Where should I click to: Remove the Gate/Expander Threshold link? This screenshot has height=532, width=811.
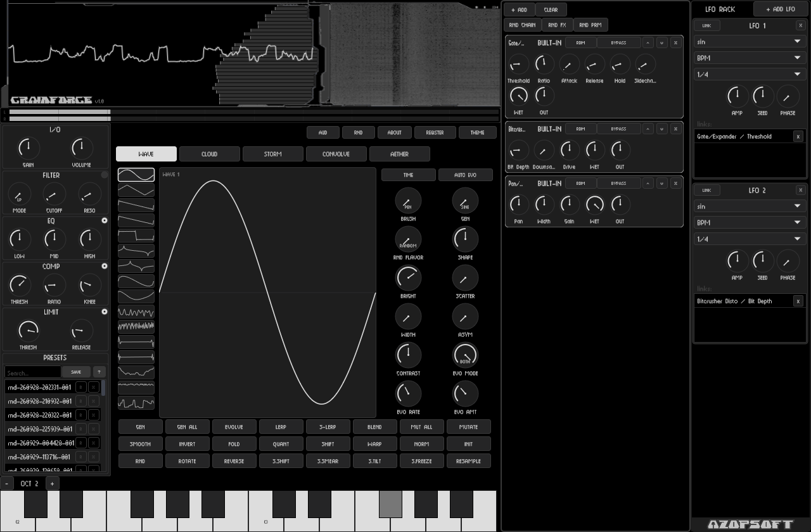tap(798, 136)
